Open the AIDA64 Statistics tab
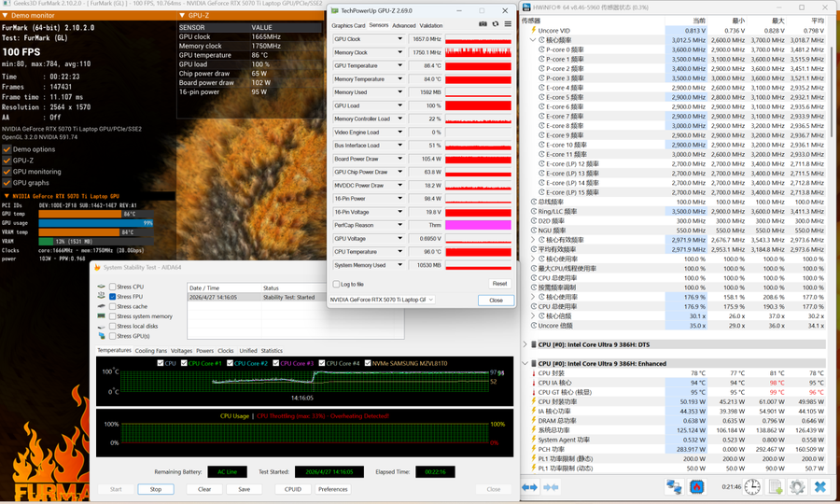Screen dimensions: 840x504 272,351
